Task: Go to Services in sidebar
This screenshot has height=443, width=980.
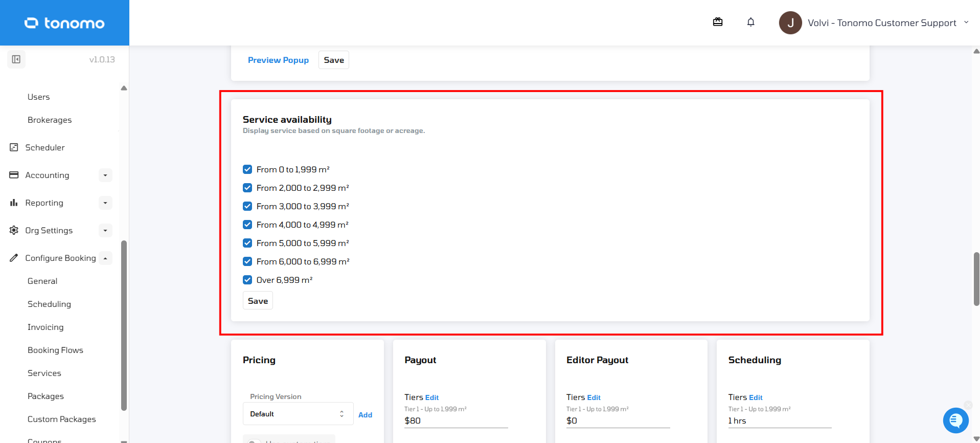Action: (44, 373)
